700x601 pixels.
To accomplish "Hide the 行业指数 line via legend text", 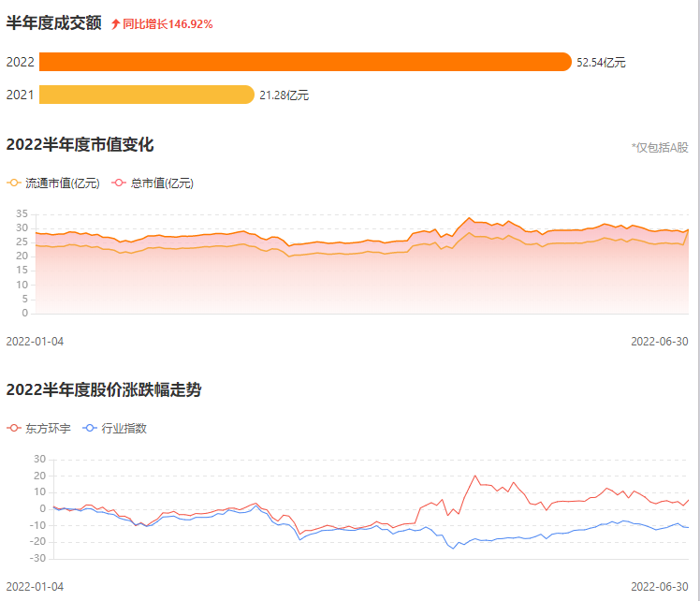I will pyautogui.click(x=124, y=428).
